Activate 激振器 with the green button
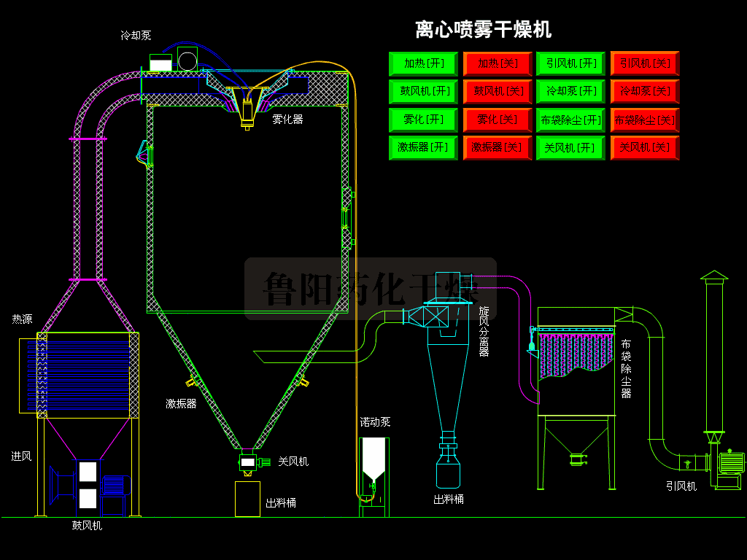Image resolution: width=747 pixels, height=560 pixels. click(x=423, y=147)
